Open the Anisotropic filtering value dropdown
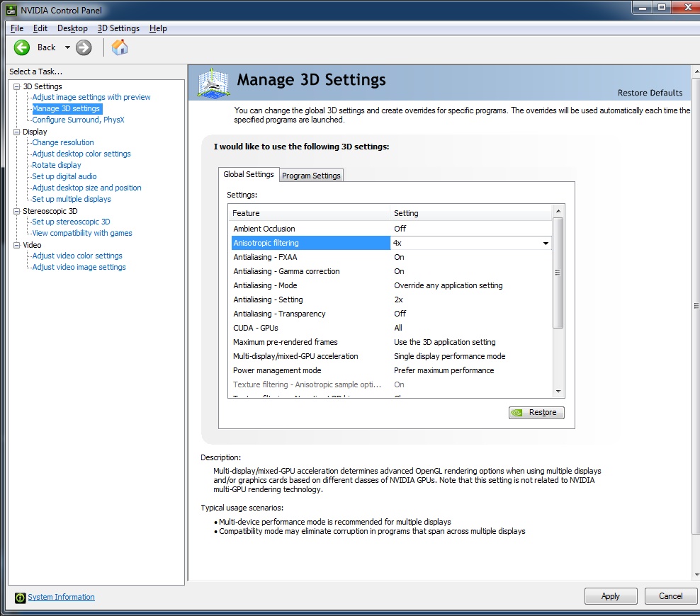 click(546, 243)
